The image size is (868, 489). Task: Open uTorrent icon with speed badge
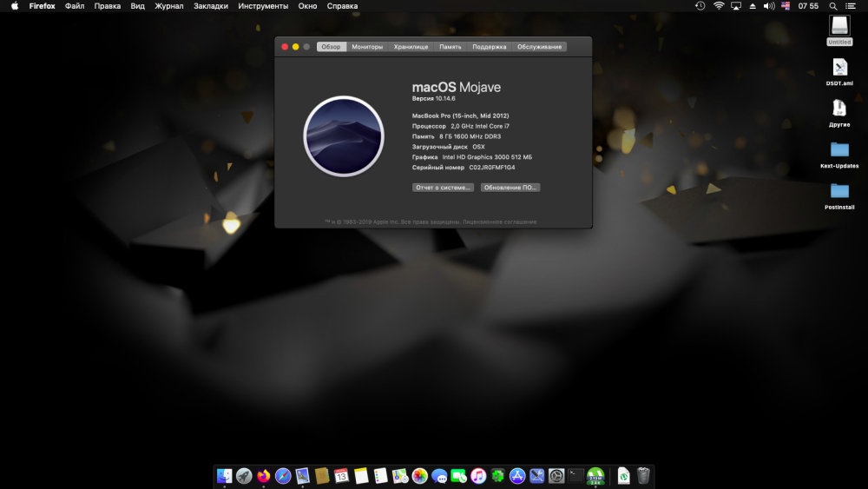(595, 476)
